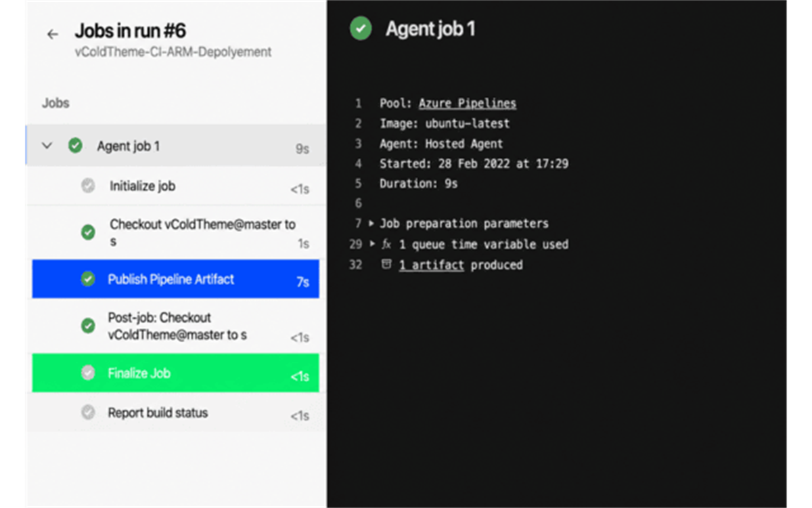
Task: Expand Job preparation parameters section
Action: click(x=371, y=223)
